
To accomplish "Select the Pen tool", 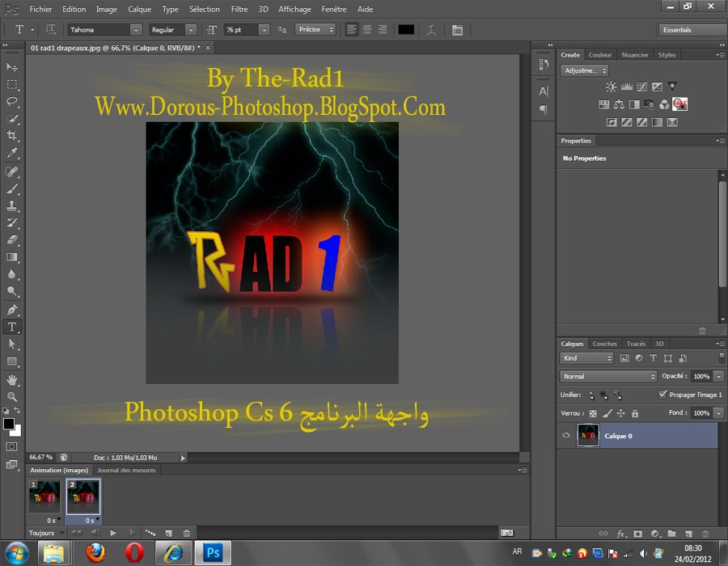I will [12, 310].
